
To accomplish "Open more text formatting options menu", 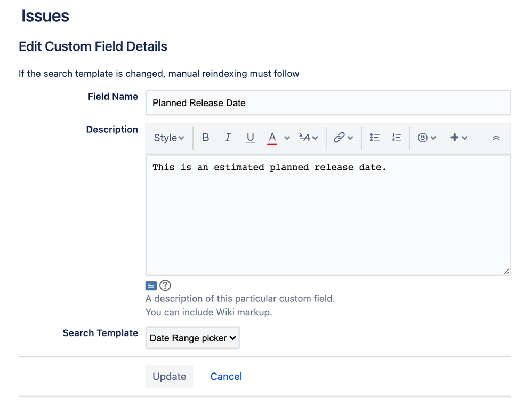I will coord(308,138).
